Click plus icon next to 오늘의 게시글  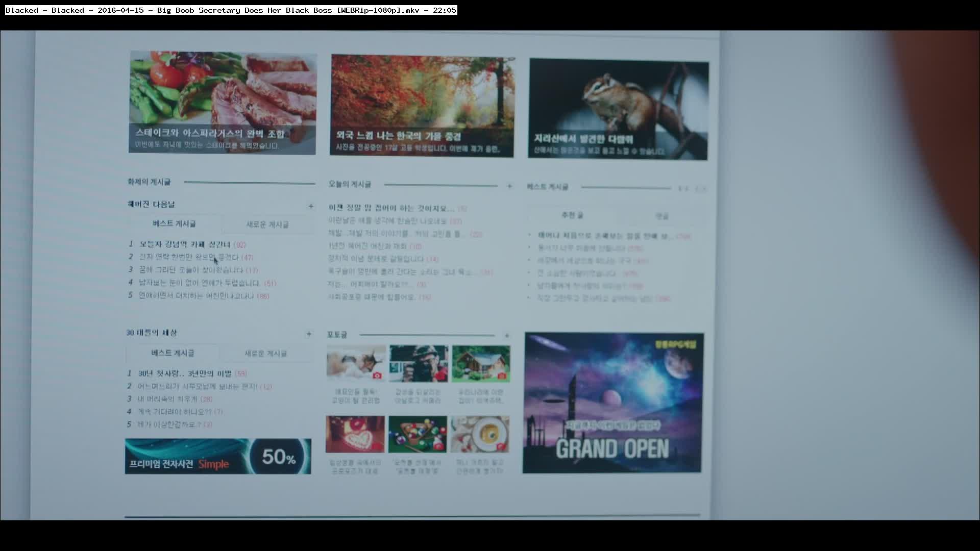[x=509, y=186]
